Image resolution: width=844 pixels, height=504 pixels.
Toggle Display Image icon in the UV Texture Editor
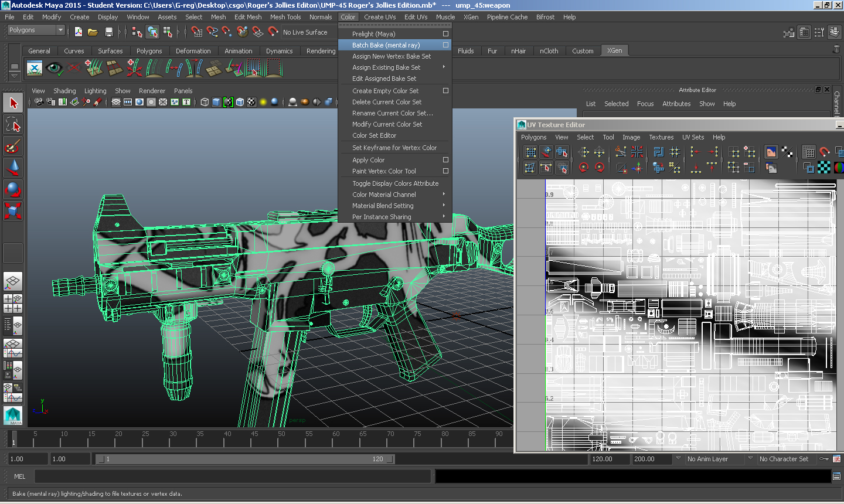(x=771, y=152)
